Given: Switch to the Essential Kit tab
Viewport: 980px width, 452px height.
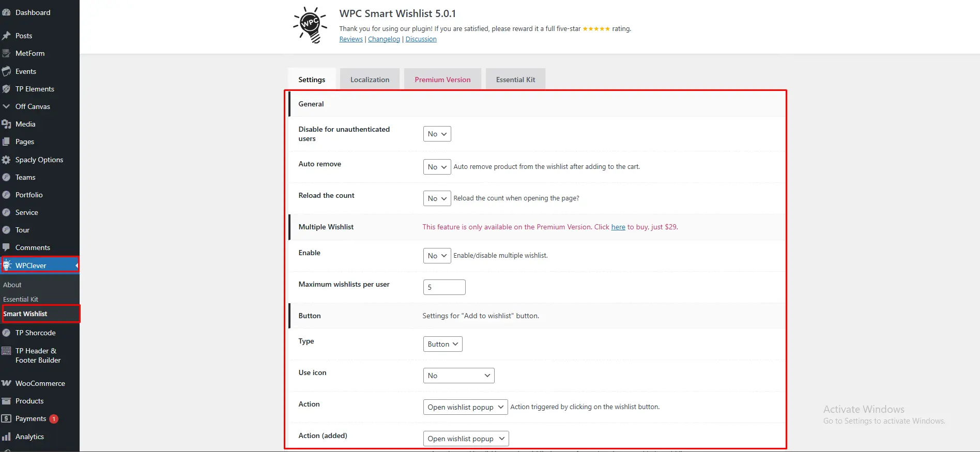Looking at the screenshot, I should click(515, 80).
